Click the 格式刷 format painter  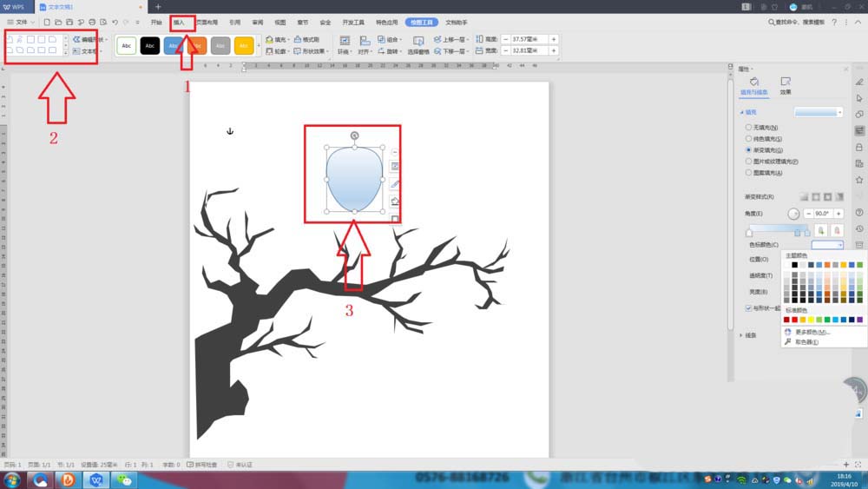[x=306, y=39]
